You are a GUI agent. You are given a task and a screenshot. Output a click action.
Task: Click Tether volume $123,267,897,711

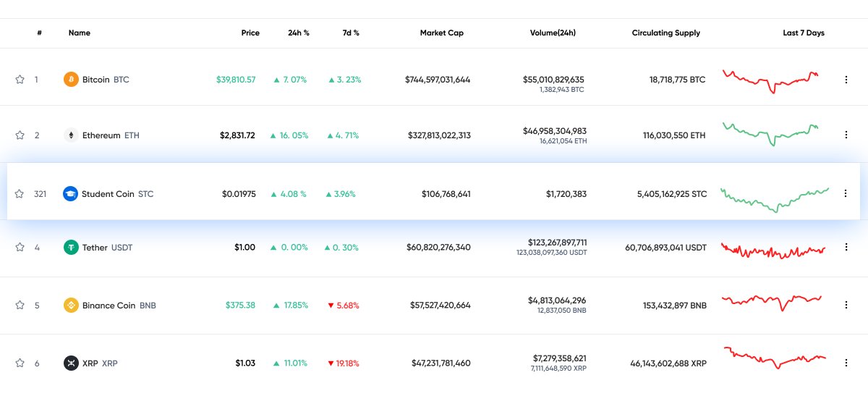pyautogui.click(x=558, y=242)
